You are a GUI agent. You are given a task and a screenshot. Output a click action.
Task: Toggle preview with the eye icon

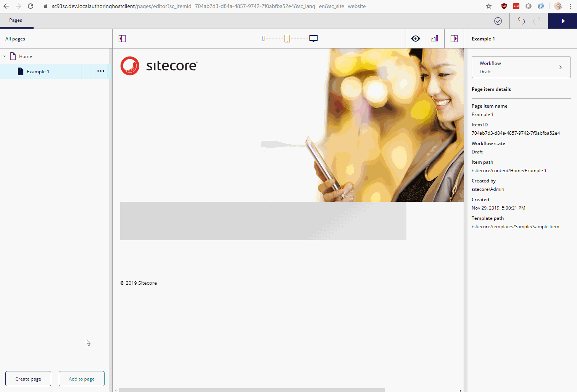tap(416, 39)
